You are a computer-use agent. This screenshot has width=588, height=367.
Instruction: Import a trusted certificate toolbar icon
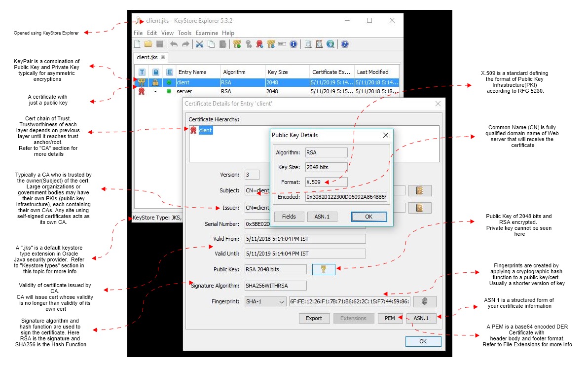click(x=259, y=44)
